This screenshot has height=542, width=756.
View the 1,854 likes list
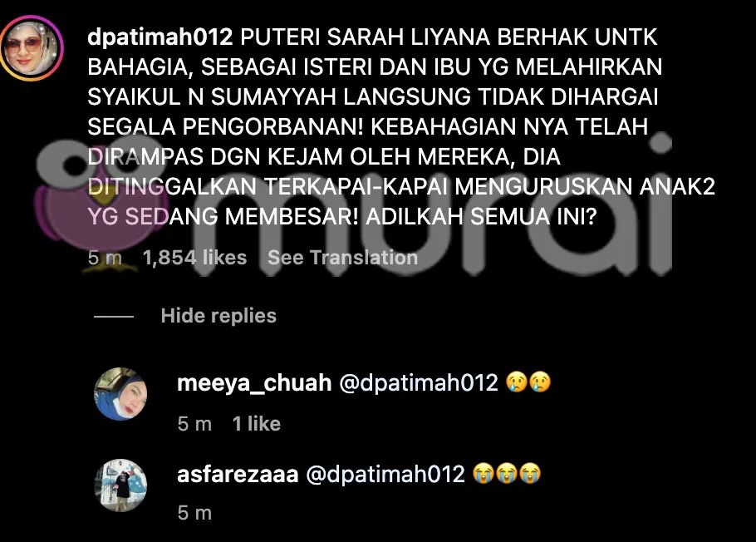194,257
